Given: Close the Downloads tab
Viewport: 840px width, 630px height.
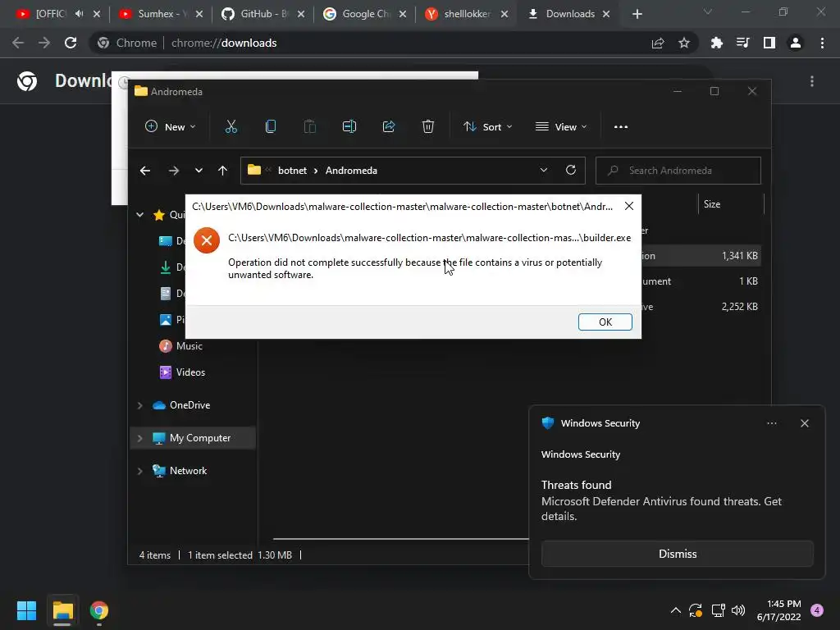Looking at the screenshot, I should click(606, 14).
